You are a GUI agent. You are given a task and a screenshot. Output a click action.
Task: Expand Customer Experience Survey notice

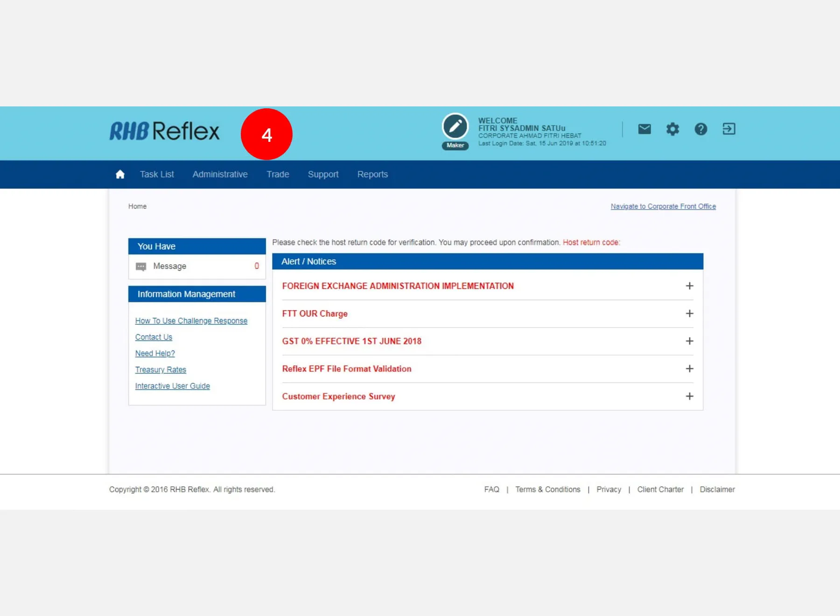point(689,396)
